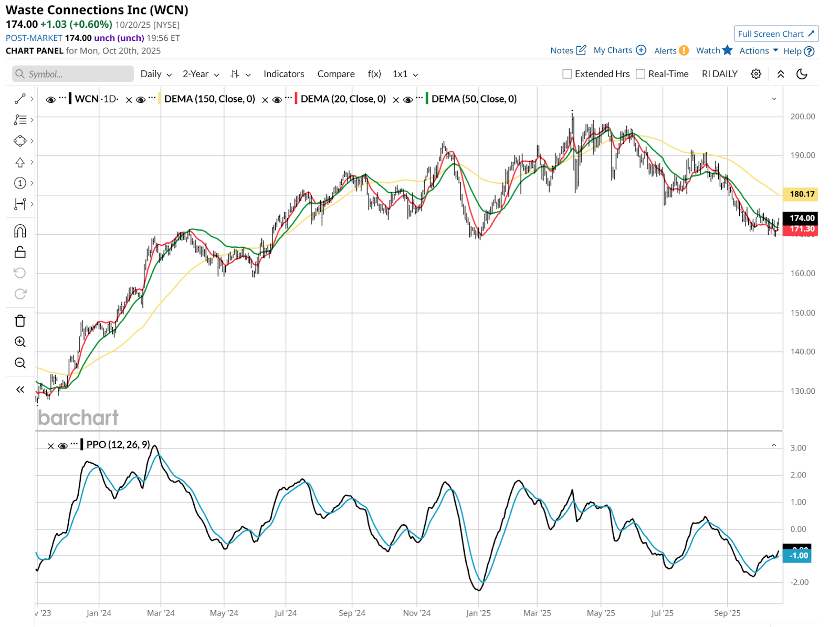This screenshot has height=627, width=840.
Task: Click the Full Screen Chart button
Action: pos(776,34)
